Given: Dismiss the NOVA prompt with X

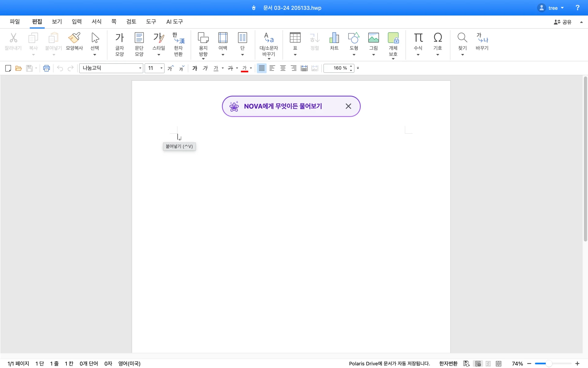Looking at the screenshot, I should click(348, 106).
